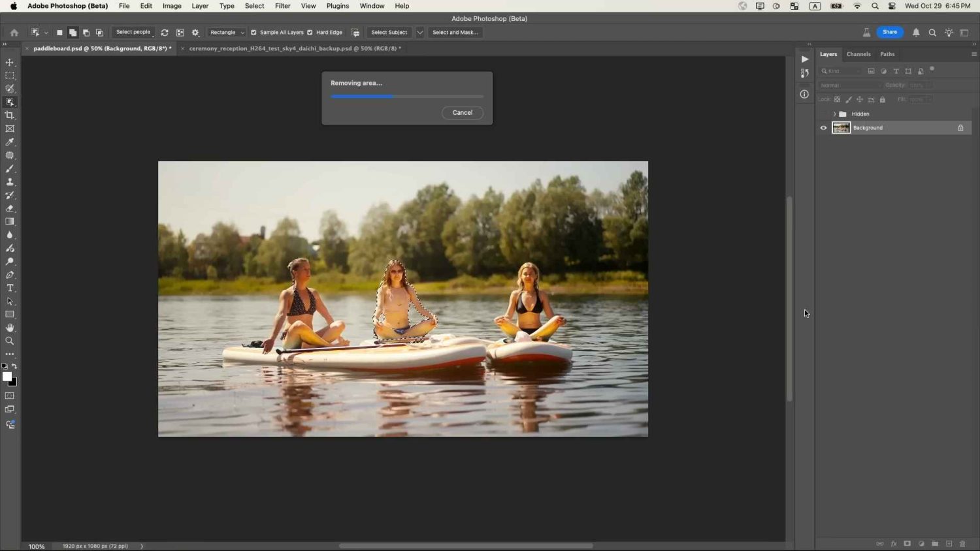Toggle the Hard Edge checkbox
Viewport: 980px width, 551px height.
click(310, 33)
